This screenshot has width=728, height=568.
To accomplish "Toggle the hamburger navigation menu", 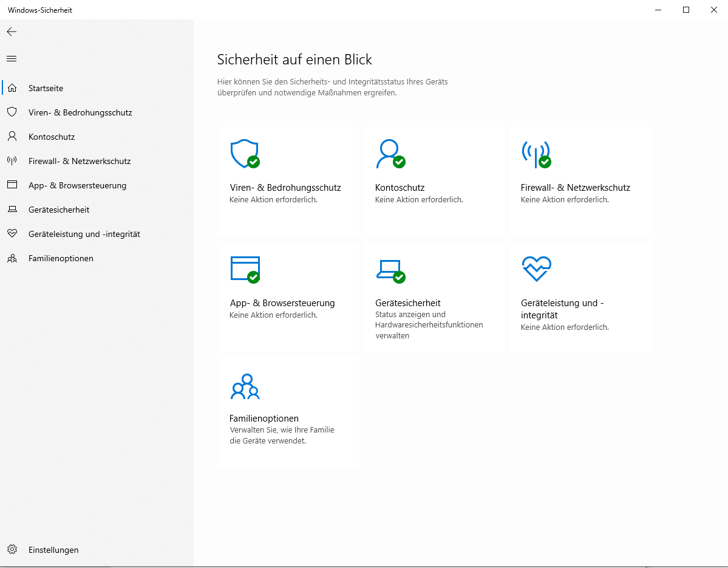I will [x=12, y=58].
